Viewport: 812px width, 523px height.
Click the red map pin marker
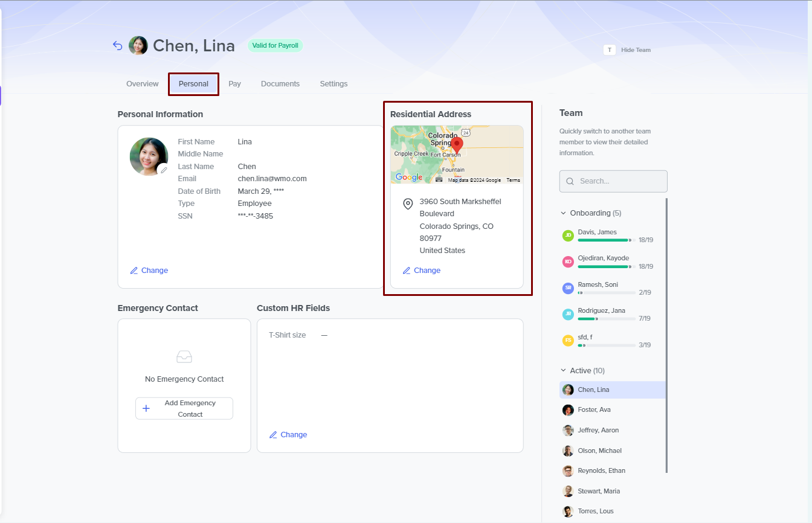point(457,145)
